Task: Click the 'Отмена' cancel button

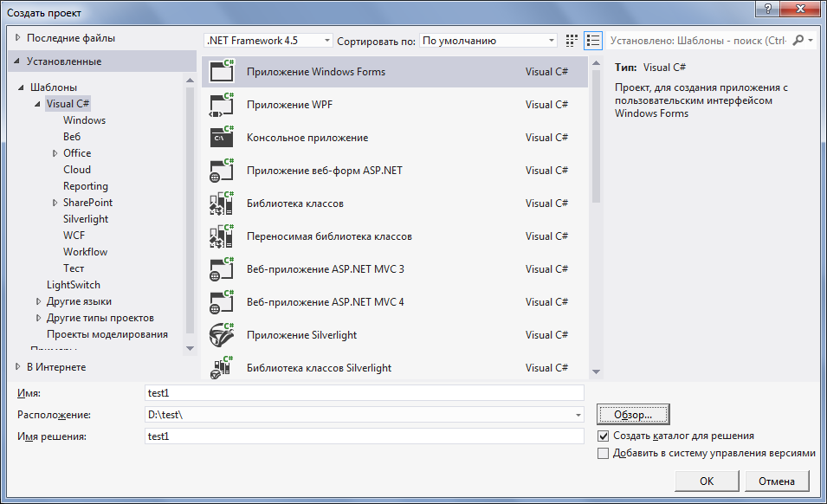Action: [777, 481]
